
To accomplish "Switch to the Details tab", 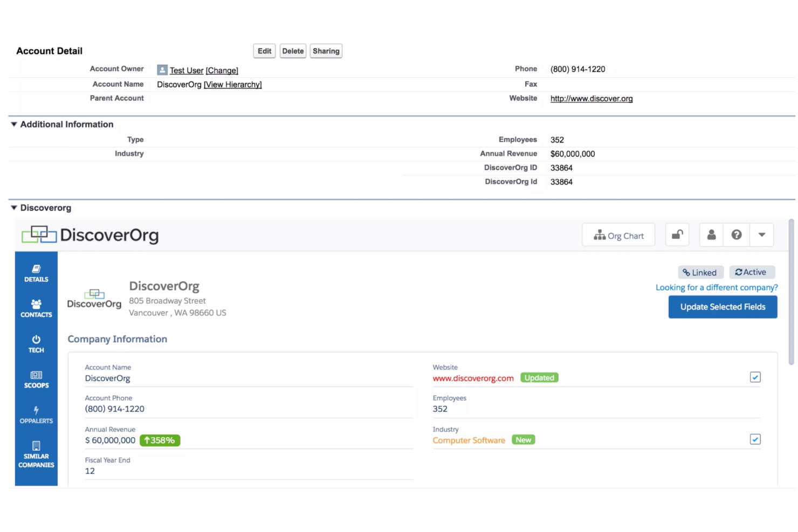I will click(x=36, y=273).
